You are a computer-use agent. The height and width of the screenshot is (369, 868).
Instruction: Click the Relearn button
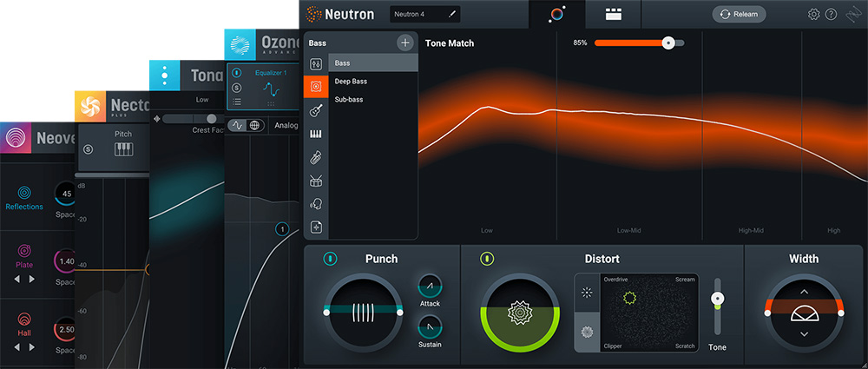[x=739, y=15]
